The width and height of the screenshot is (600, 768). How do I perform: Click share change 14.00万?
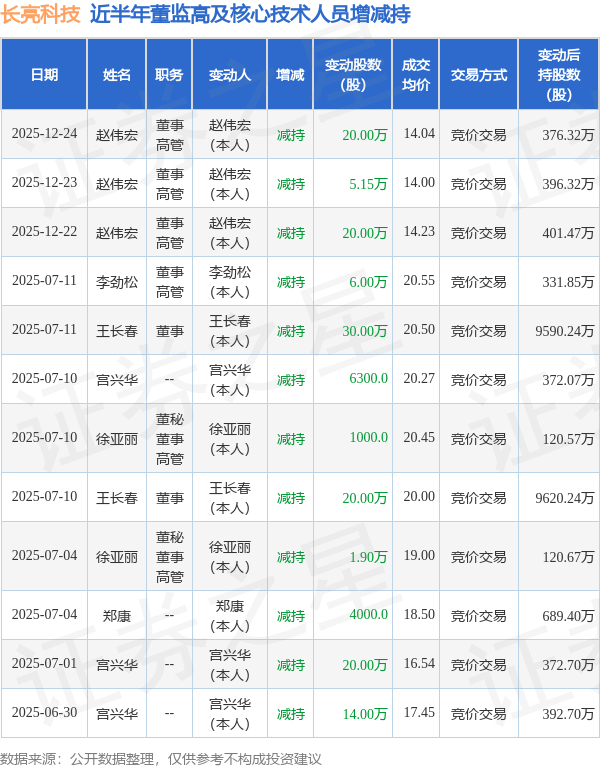pos(365,714)
